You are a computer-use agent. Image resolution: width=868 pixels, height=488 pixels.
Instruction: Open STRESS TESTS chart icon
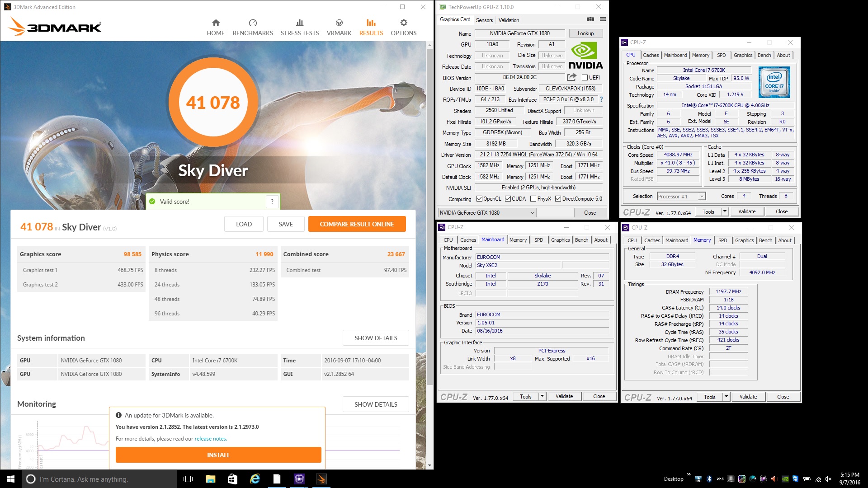pyautogui.click(x=299, y=23)
